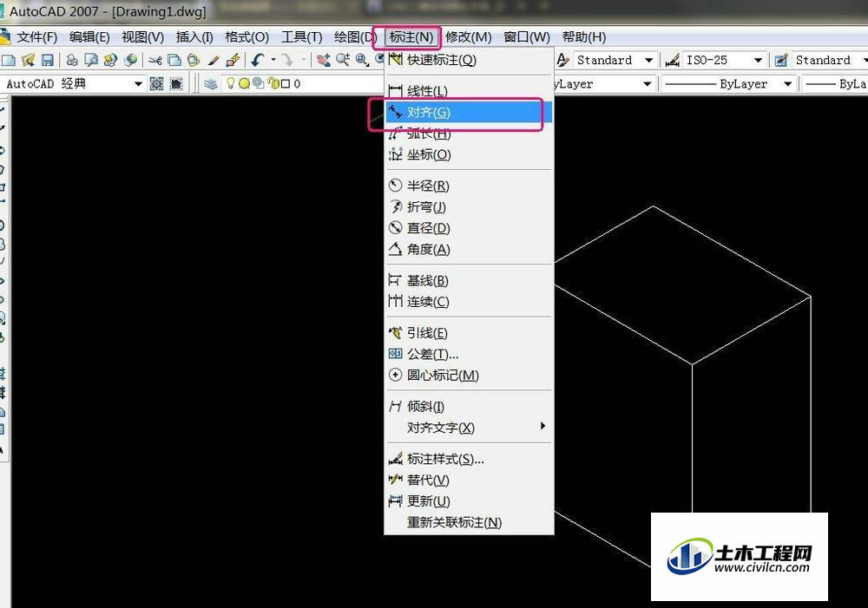Click the Block Editor icon
Image resolution: width=868 pixels, height=608 pixels.
tap(233, 60)
